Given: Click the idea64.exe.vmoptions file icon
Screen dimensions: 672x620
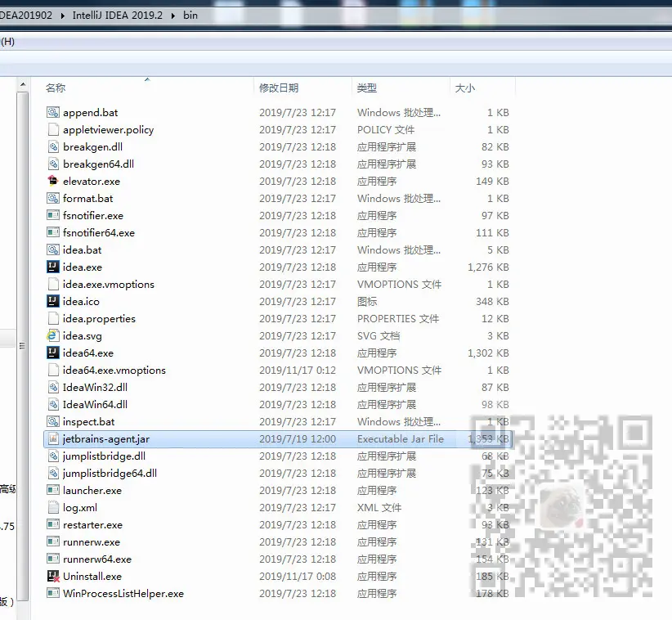Looking at the screenshot, I should [52, 370].
